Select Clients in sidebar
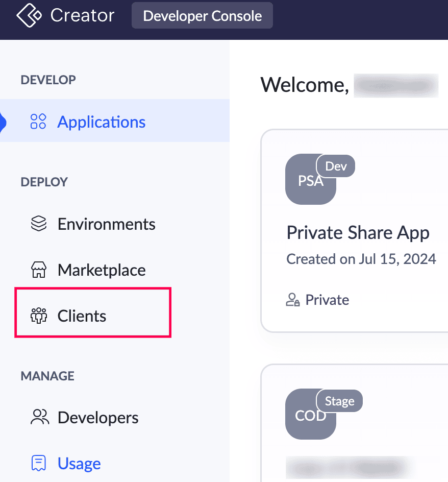 point(82,316)
